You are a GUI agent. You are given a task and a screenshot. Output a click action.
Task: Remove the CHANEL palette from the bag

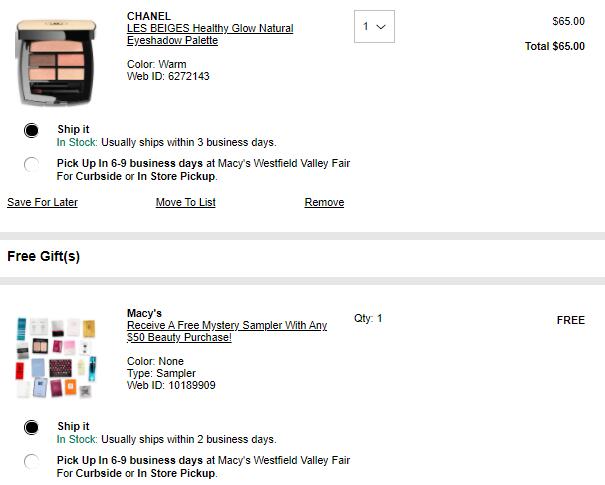click(x=324, y=202)
